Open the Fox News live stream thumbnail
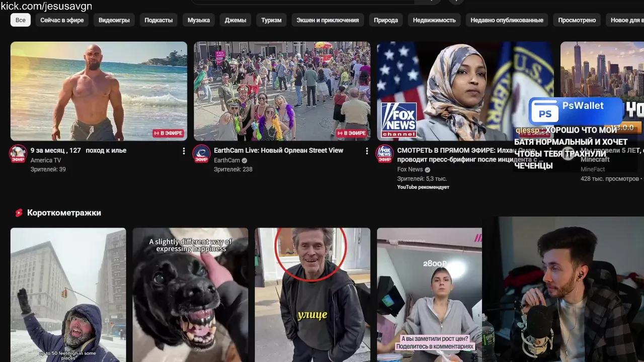Screen dimensions: 644x362 pos(465,91)
